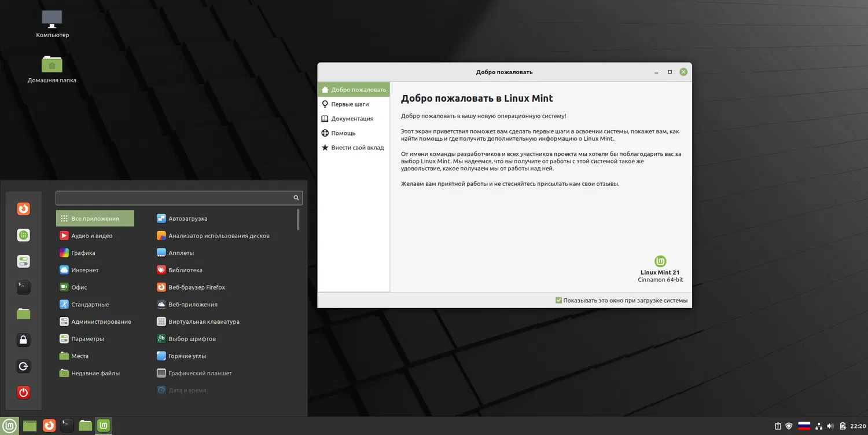868x435 pixels.
Task: Launch Firefox from the menu favorites column
Action: [23, 209]
